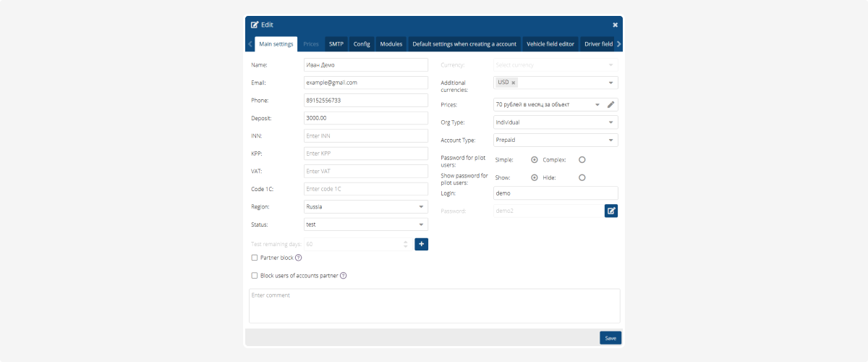This screenshot has width=868, height=362.
Task: Open the Vehicle field editor tab
Action: [x=550, y=44]
